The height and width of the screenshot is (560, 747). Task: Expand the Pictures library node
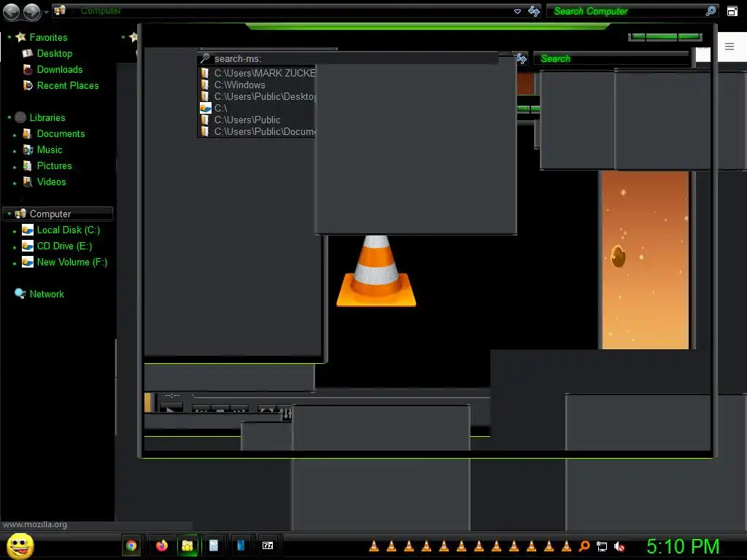(x=15, y=167)
